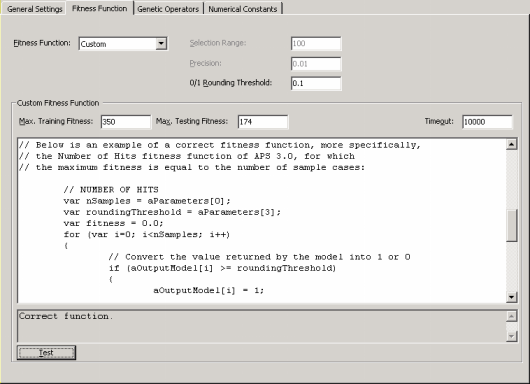Image resolution: width=530 pixels, height=384 pixels.
Task: Click the 'var nSamples = aParameters[0];' line
Action: 147,201
